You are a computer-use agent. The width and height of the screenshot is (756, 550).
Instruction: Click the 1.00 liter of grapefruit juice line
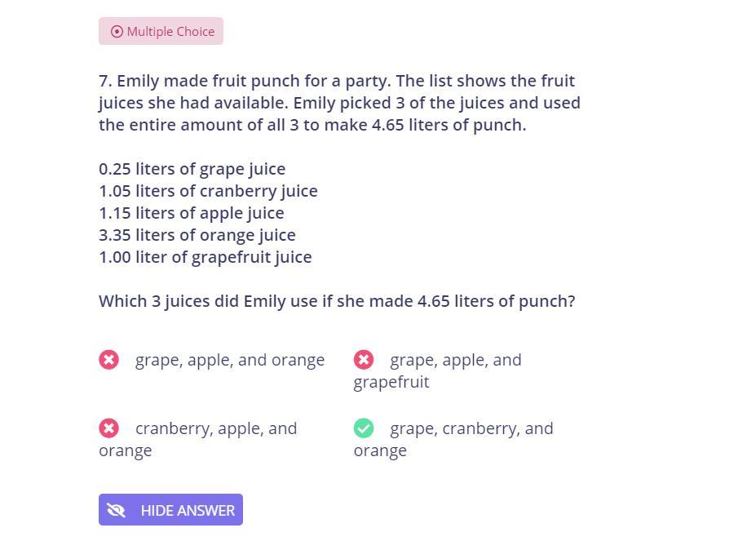click(x=205, y=257)
